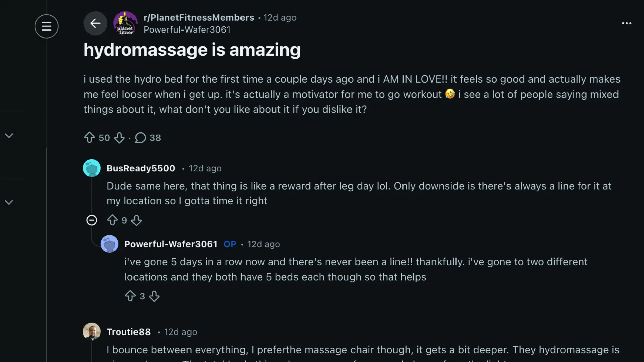Click Troutie88's avatar
This screenshot has width=644, height=362.
pyautogui.click(x=92, y=331)
